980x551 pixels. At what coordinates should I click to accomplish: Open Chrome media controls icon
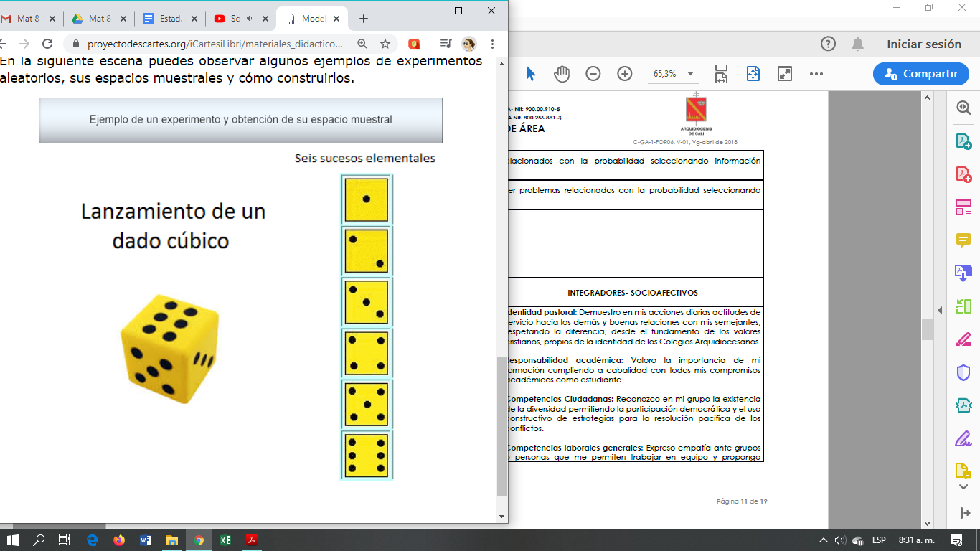pos(446,44)
